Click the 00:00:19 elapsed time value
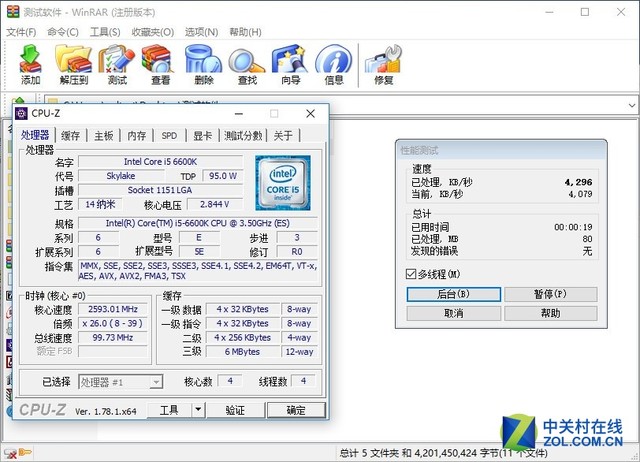640x462 pixels. 573,227
